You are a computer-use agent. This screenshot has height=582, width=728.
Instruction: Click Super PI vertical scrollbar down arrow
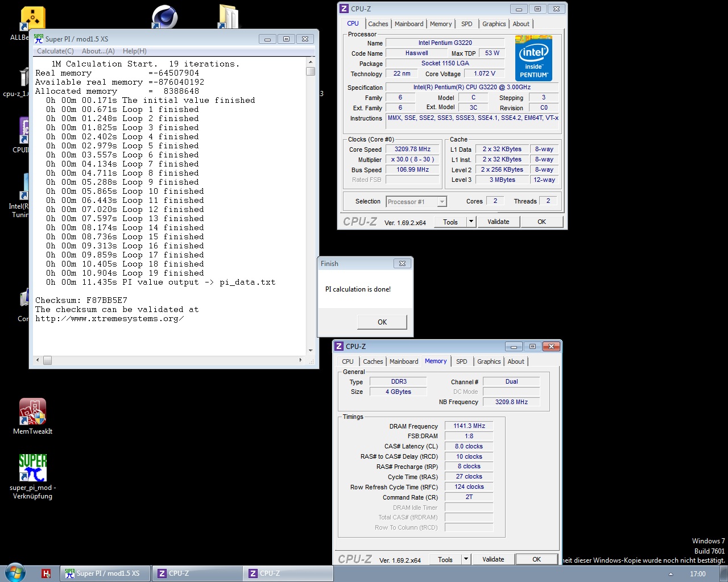311,351
